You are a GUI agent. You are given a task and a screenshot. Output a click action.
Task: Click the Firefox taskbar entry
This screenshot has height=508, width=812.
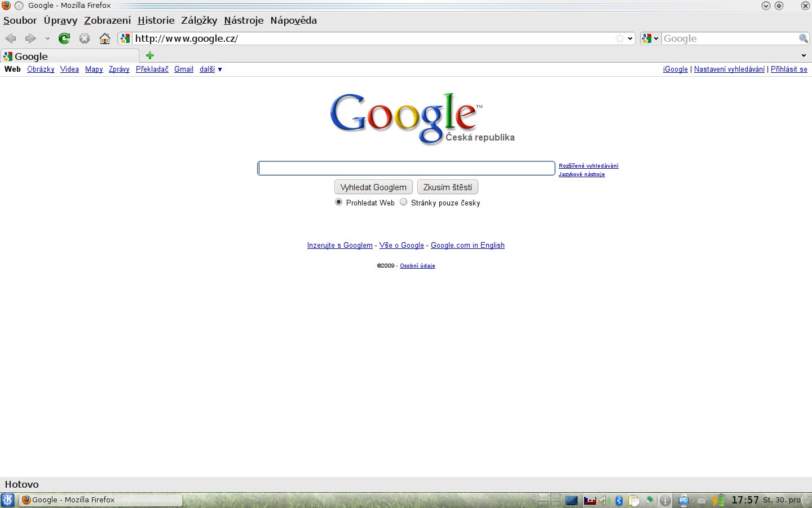pyautogui.click(x=101, y=500)
